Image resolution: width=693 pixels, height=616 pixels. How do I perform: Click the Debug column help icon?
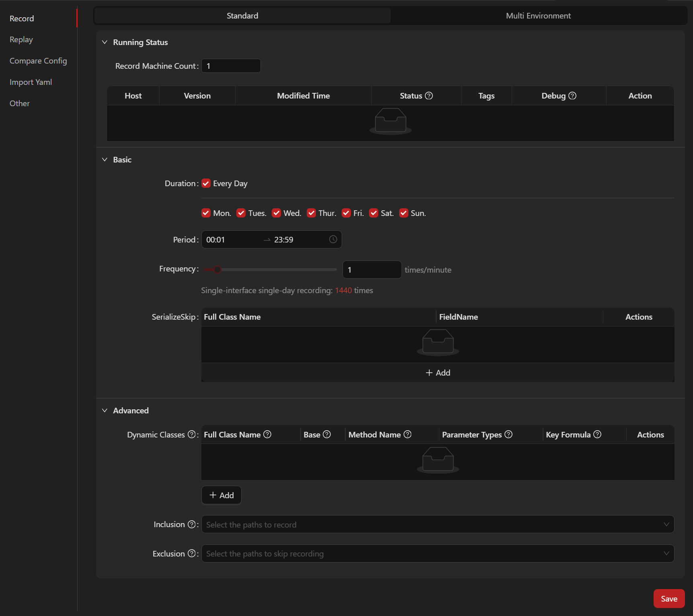pyautogui.click(x=572, y=96)
